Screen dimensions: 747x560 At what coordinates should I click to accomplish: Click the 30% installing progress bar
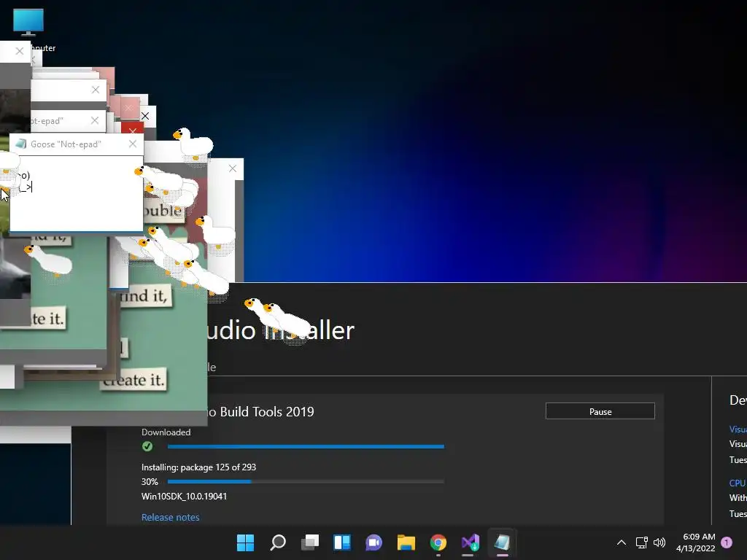306,481
